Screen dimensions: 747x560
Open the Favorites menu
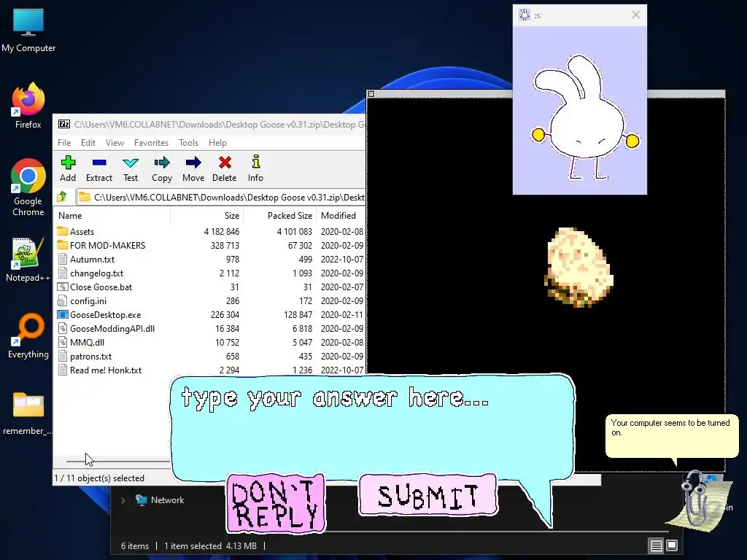152,143
